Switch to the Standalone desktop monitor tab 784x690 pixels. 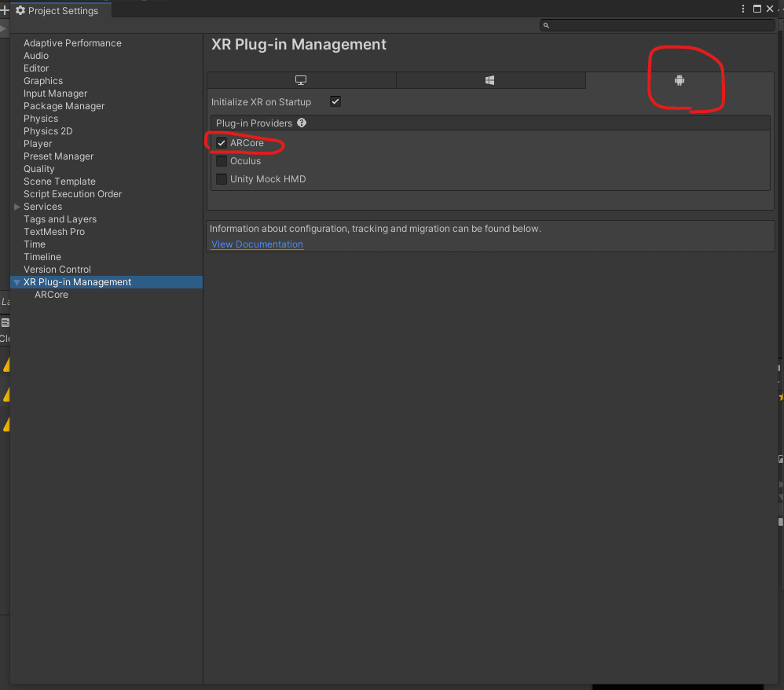click(301, 80)
